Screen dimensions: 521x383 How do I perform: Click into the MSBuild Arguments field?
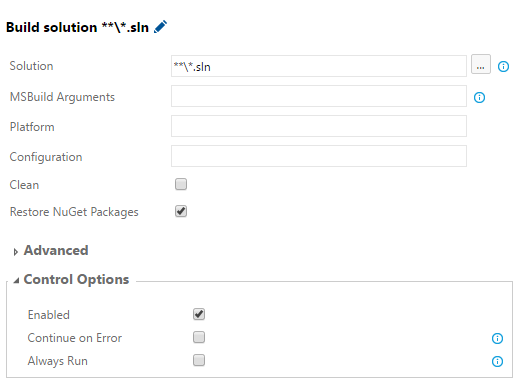coord(319,96)
